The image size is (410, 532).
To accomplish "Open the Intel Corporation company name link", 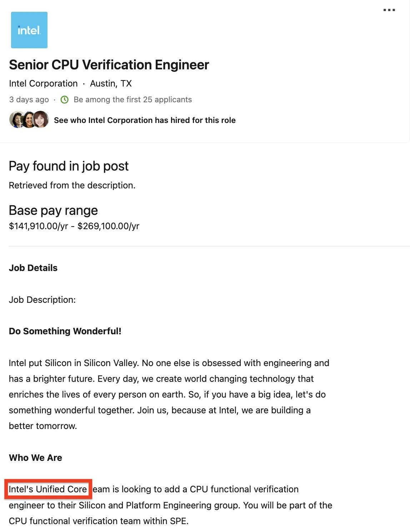I will (x=43, y=84).
